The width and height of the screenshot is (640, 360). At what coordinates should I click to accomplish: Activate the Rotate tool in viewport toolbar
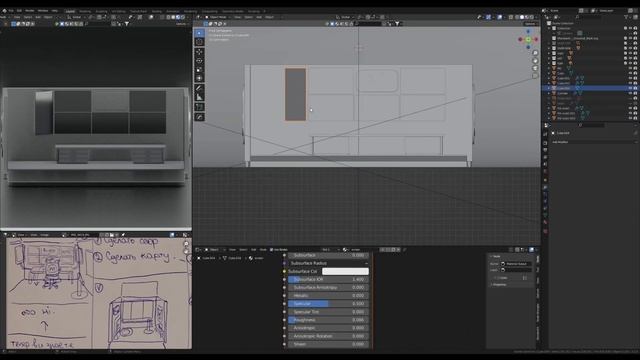click(x=199, y=61)
